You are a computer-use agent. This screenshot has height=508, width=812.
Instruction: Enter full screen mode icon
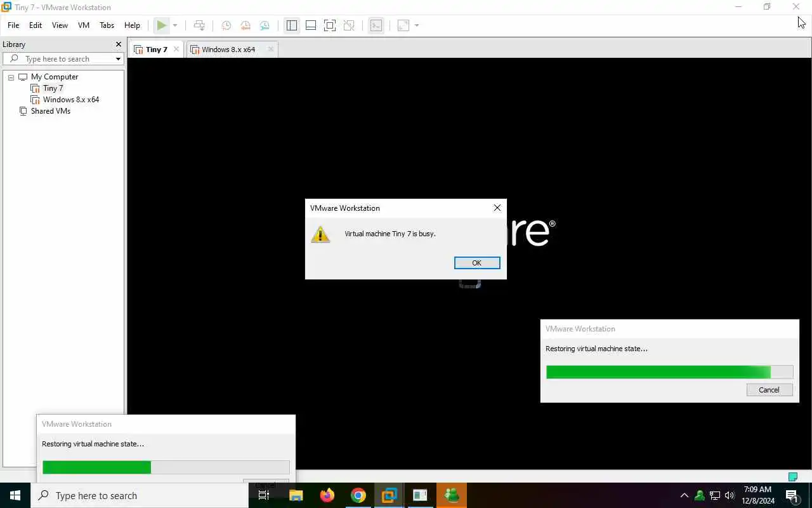pos(330,25)
